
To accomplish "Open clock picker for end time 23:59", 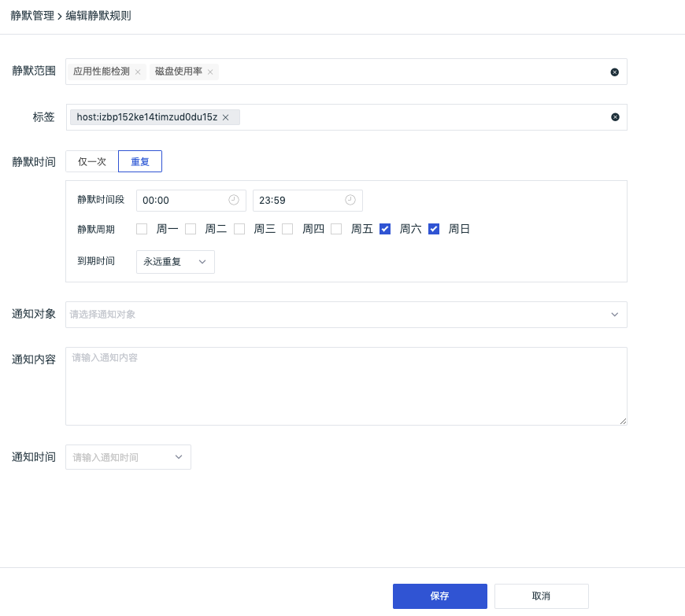I will click(350, 200).
